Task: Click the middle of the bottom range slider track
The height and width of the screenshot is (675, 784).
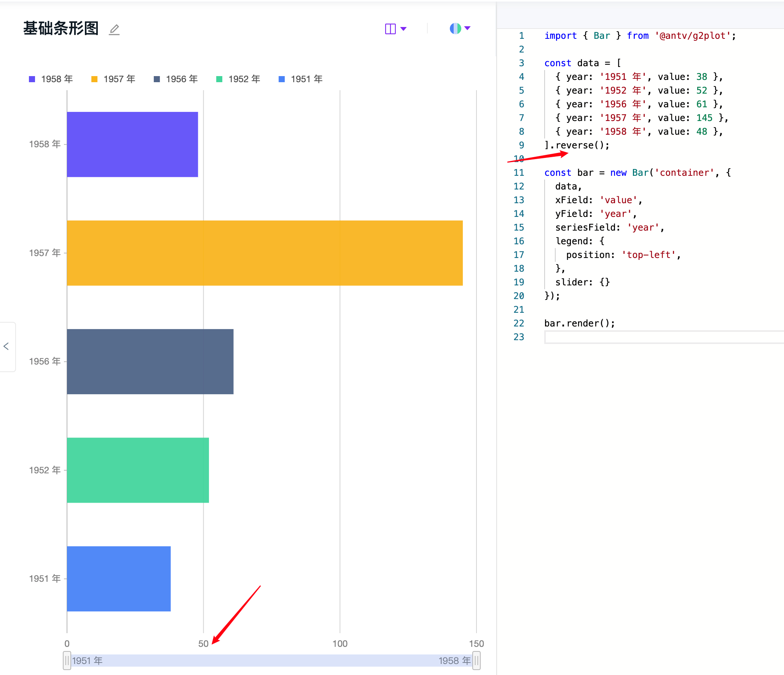Action: 271,661
